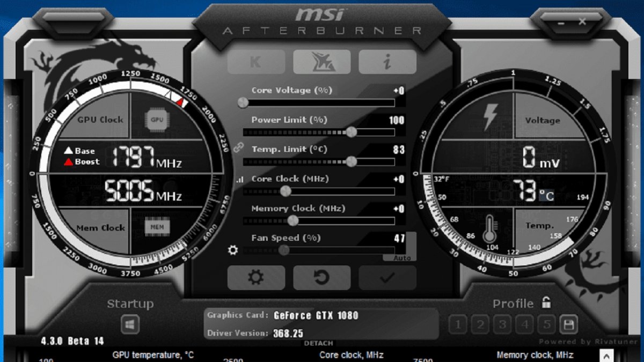The height and width of the screenshot is (362, 644).
Task: Click the lightning bolt voltage icon
Action: pos(490,116)
